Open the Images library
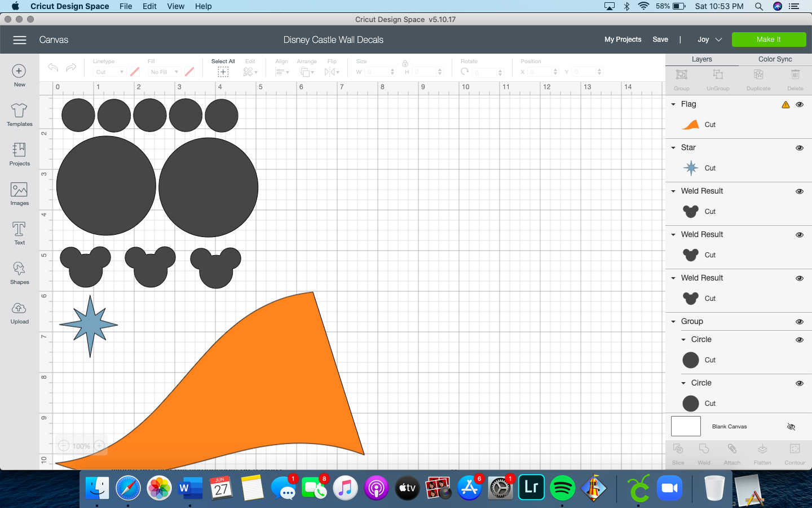Image resolution: width=812 pixels, height=508 pixels. coord(19,194)
